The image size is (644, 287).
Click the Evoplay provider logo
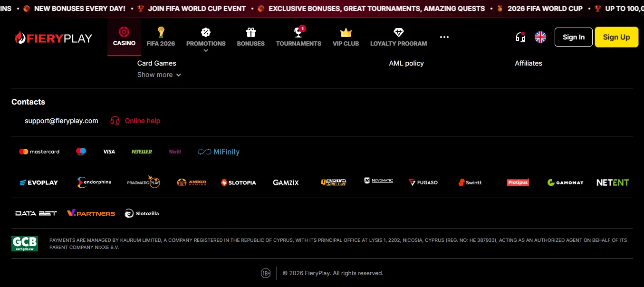click(39, 182)
